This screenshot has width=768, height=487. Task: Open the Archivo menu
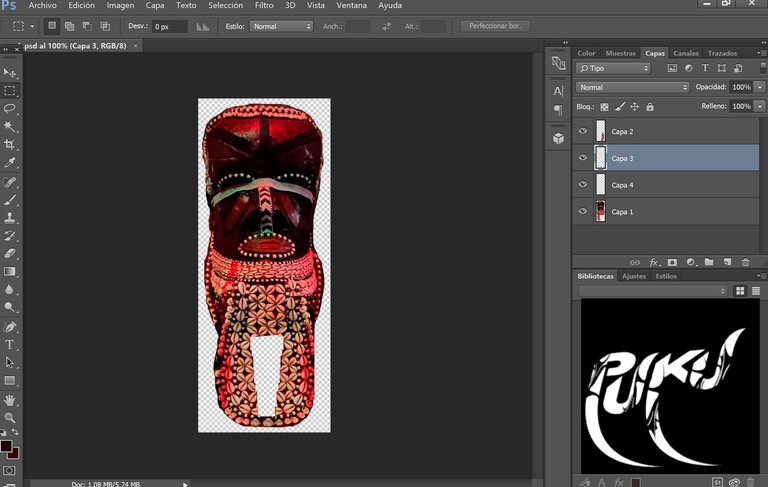[x=43, y=5]
